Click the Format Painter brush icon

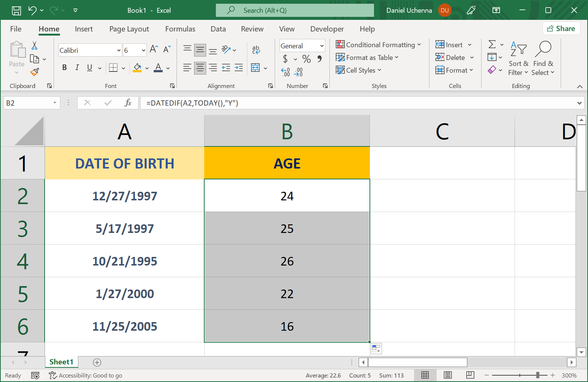tap(35, 72)
